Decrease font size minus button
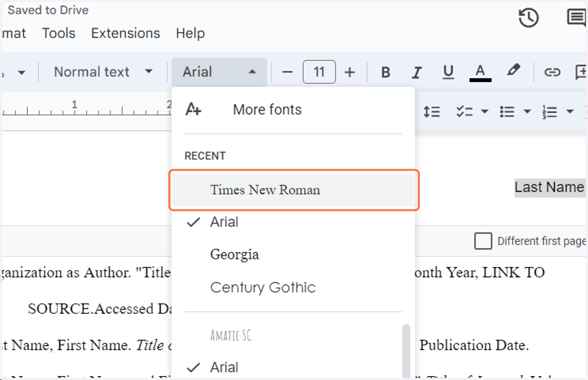 287,73
